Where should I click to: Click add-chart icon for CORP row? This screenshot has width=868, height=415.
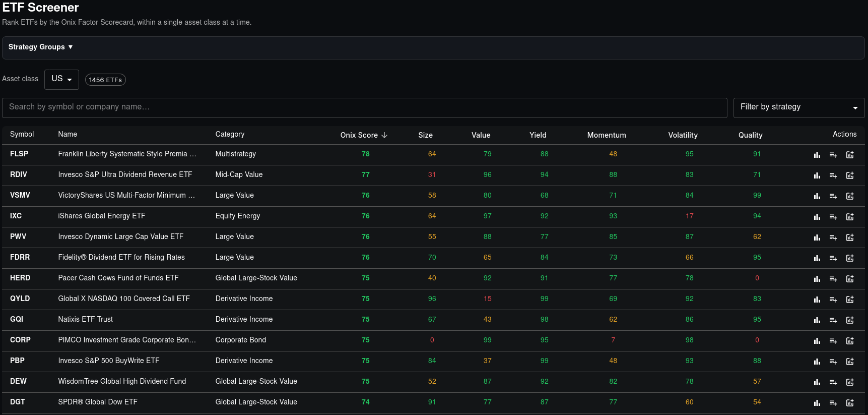[x=850, y=341]
